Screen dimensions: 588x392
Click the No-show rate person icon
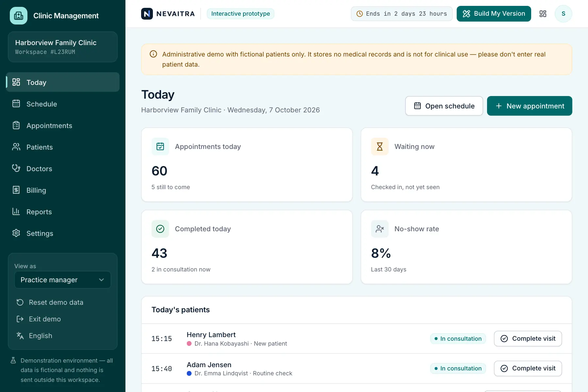click(x=380, y=229)
